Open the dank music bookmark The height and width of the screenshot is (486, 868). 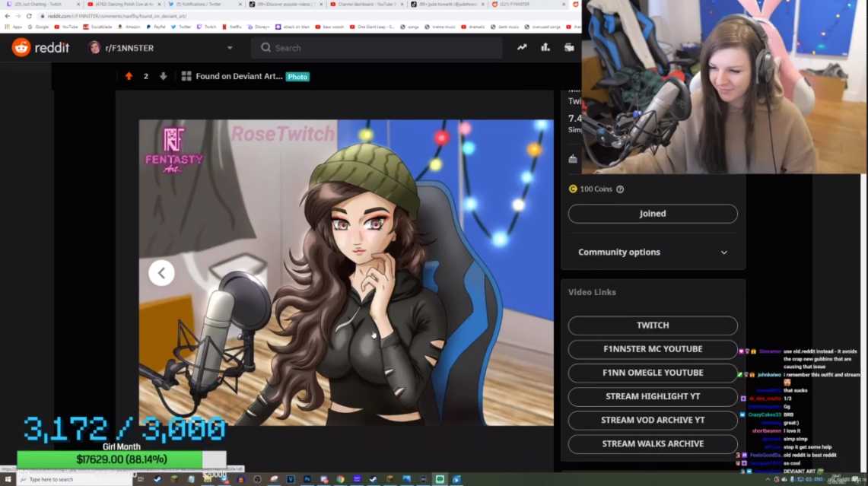[x=505, y=27]
